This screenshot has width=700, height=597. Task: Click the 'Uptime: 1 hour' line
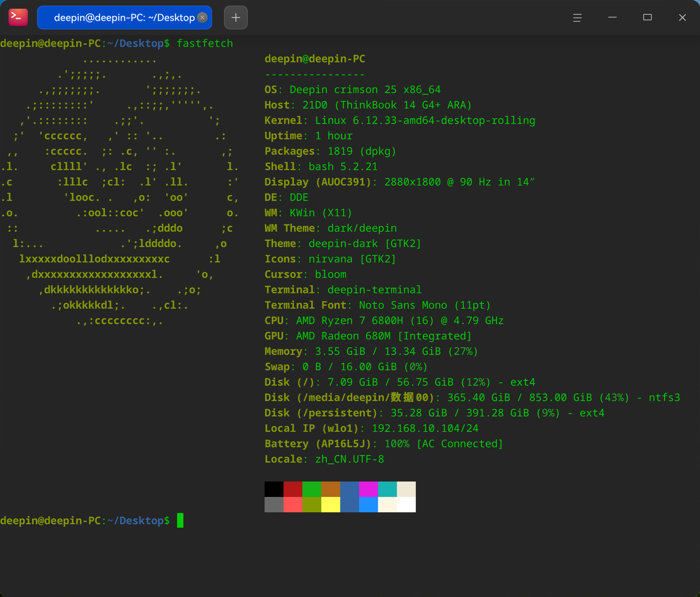point(309,136)
